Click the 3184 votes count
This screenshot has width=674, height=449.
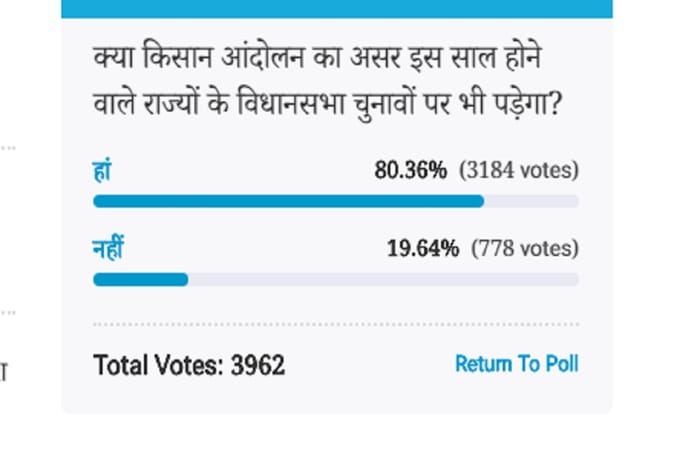[519, 170]
